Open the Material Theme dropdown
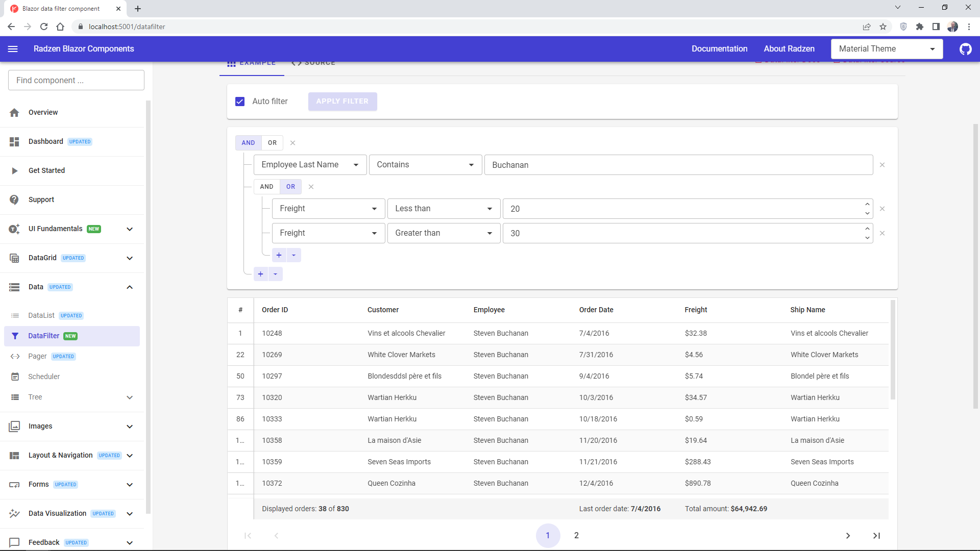The width and height of the screenshot is (980, 551). tap(887, 49)
